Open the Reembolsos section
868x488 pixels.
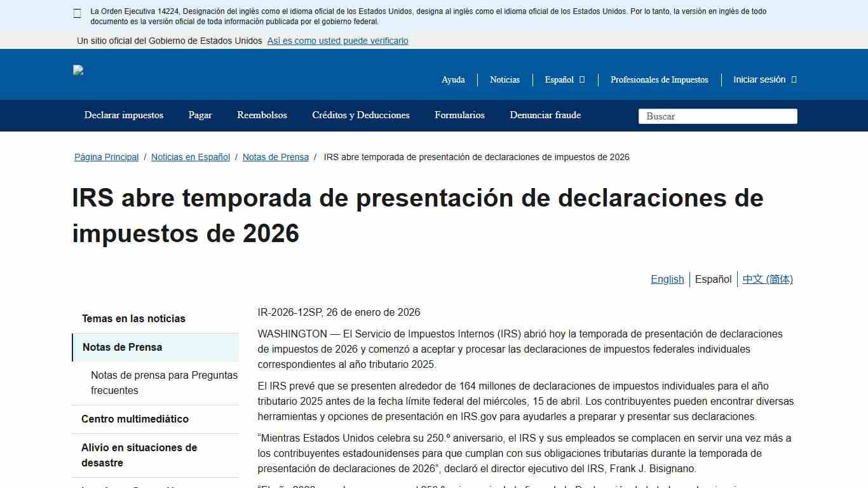point(262,115)
